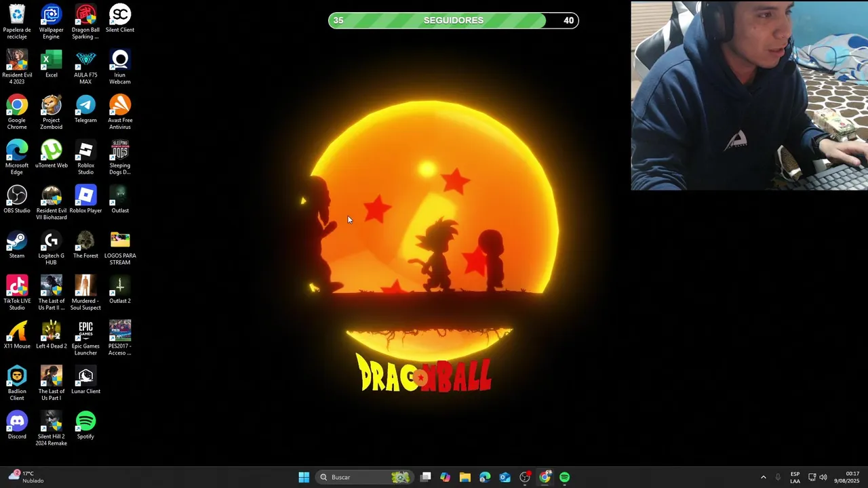Select the Outlast desktop shortcut

pyautogui.click(x=120, y=199)
